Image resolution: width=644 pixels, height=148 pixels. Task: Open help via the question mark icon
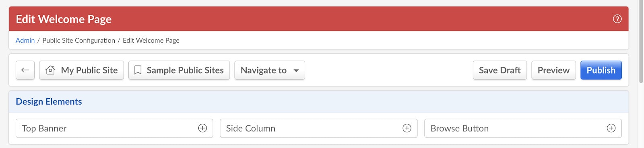click(617, 19)
